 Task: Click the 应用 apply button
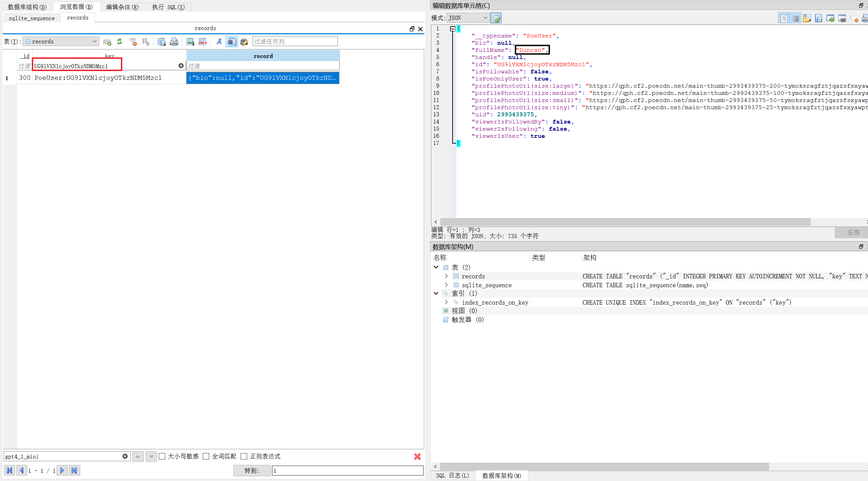tap(853, 233)
